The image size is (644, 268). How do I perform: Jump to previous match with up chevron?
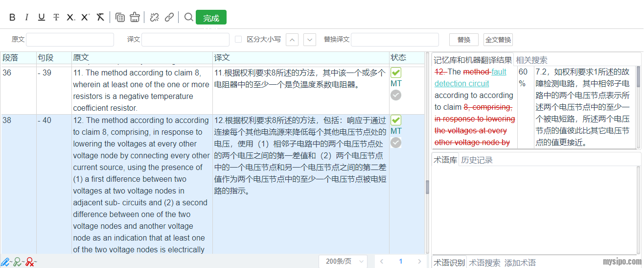[292, 40]
